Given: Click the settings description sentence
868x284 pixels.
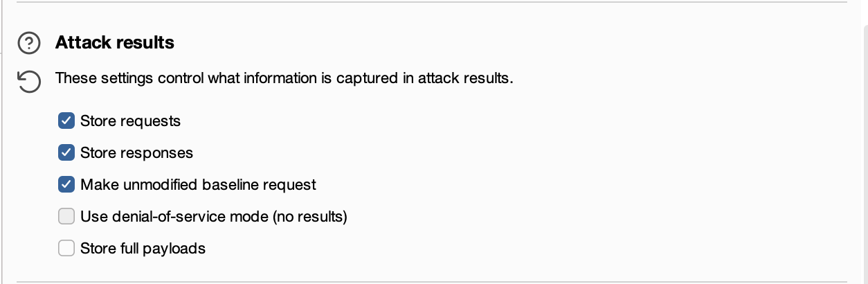Looking at the screenshot, I should (284, 78).
